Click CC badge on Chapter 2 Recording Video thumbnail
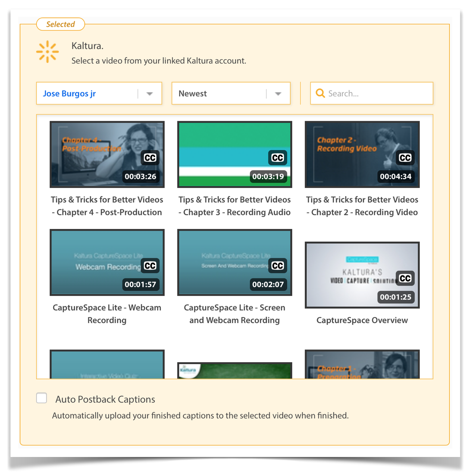 [x=405, y=158]
